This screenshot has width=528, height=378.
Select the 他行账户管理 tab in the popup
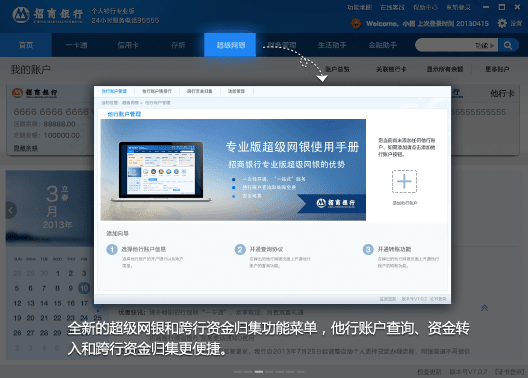(114, 91)
